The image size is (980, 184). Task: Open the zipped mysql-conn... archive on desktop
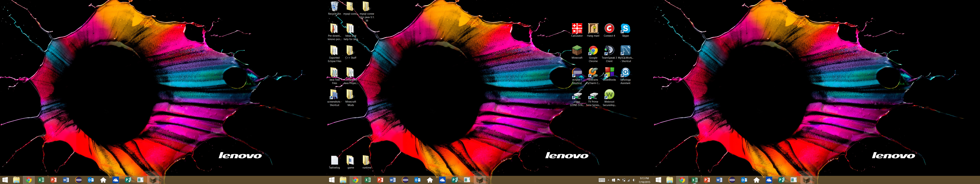pyautogui.click(x=350, y=8)
